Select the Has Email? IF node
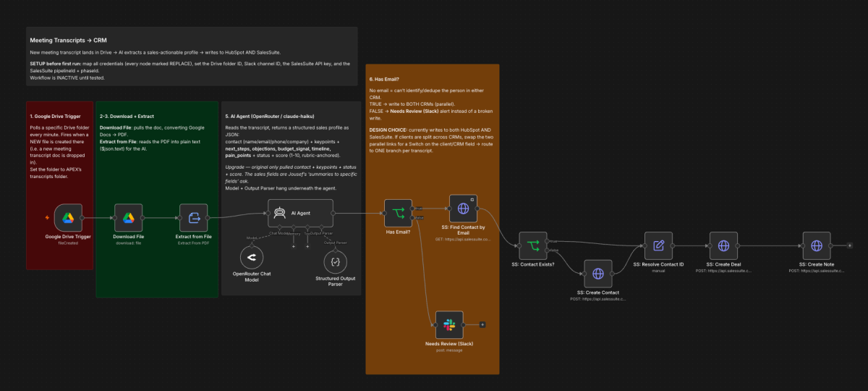This screenshot has width=868, height=391. [397, 213]
